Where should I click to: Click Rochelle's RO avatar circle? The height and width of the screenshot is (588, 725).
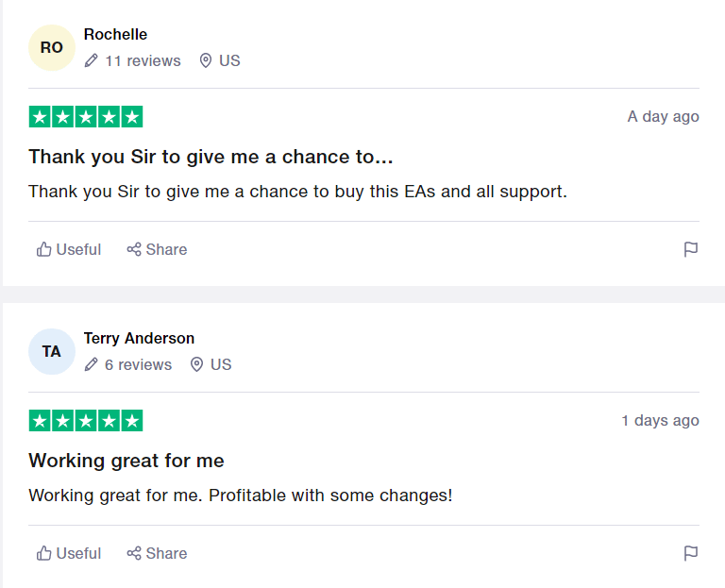click(52, 48)
